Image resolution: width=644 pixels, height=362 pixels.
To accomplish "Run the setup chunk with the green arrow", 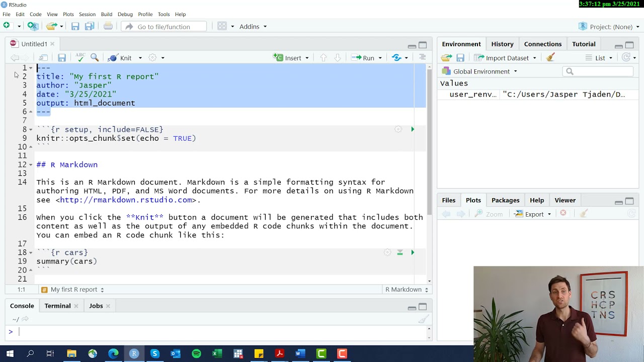I will click(x=413, y=129).
